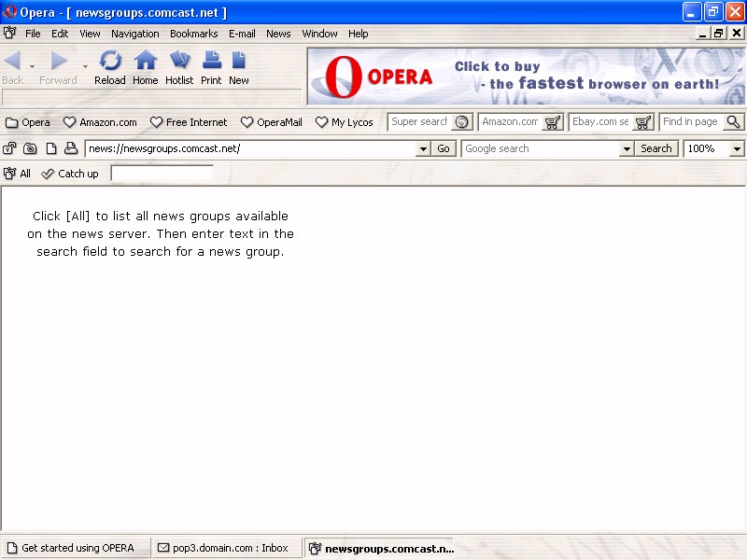747x560 pixels.
Task: Minimize the inner newsgroups document window
Action: point(702,34)
